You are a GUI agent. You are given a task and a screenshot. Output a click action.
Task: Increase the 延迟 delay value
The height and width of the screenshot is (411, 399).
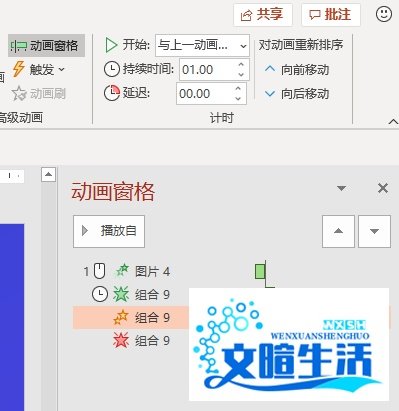(238, 89)
